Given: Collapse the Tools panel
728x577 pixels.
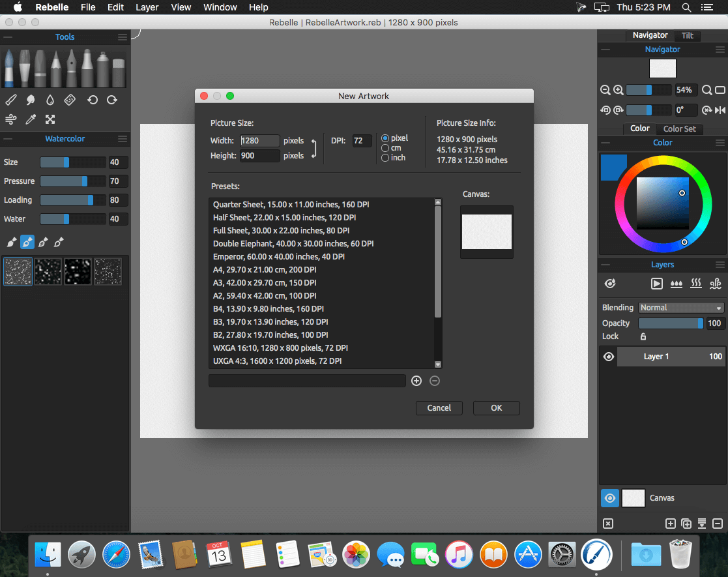Looking at the screenshot, I should [x=8, y=37].
